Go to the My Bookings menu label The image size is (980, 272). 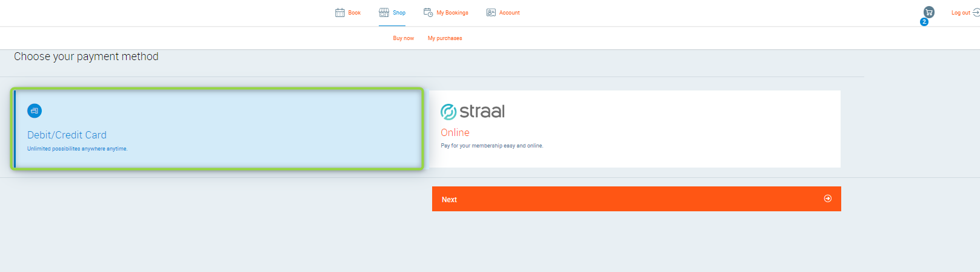[452, 13]
